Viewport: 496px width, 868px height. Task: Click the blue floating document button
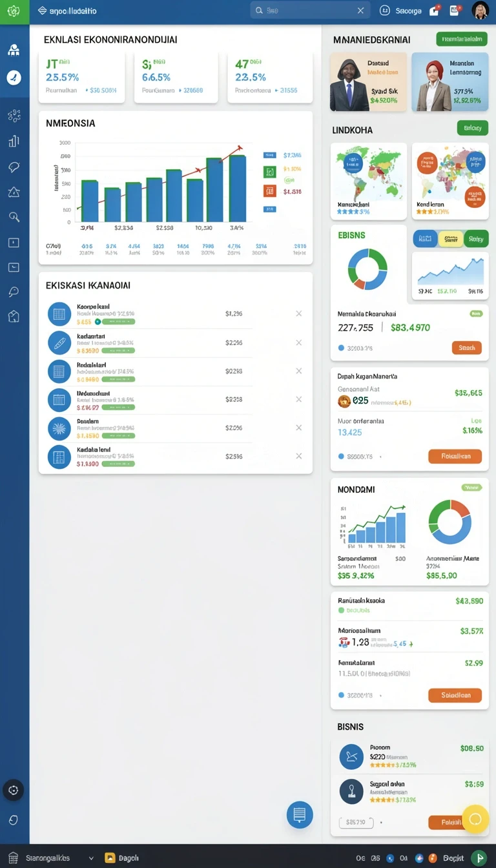[300, 814]
